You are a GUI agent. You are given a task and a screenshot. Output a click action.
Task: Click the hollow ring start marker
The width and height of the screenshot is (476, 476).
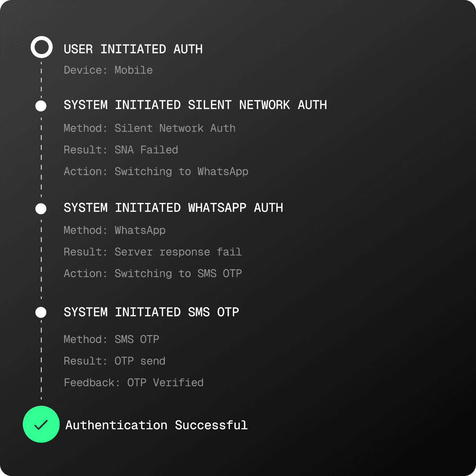(x=42, y=47)
